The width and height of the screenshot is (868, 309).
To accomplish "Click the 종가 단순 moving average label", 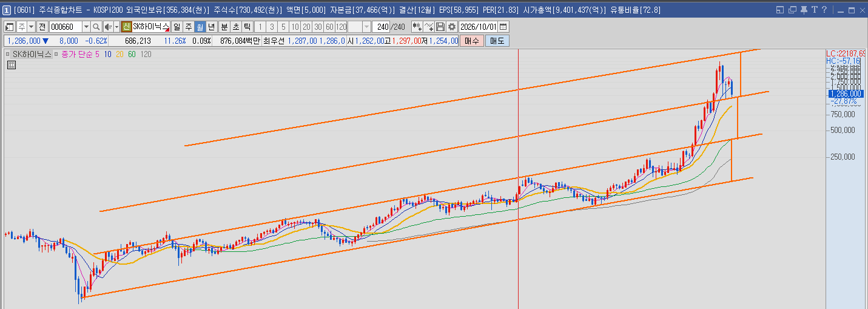I will pos(76,54).
